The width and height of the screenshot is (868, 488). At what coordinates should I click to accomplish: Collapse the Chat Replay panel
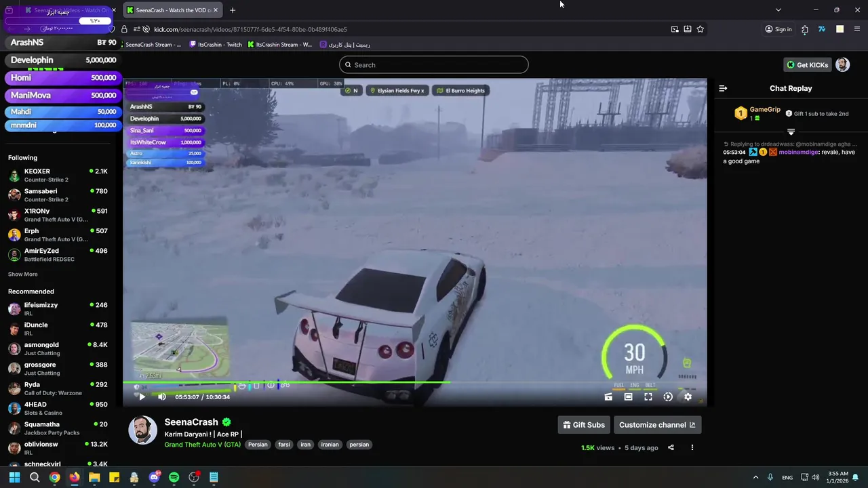pyautogui.click(x=723, y=88)
